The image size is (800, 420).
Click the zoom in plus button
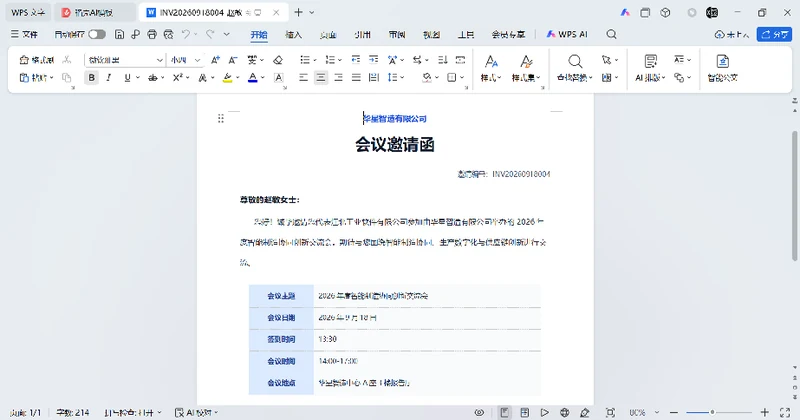click(764, 412)
